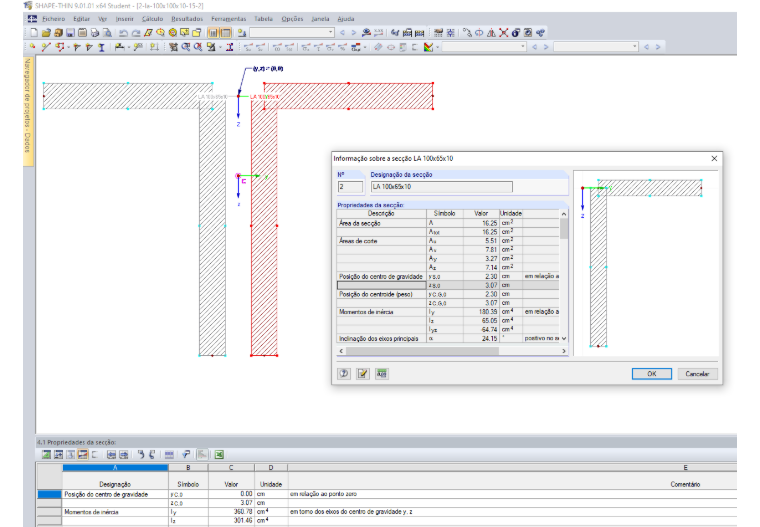760x527 pixels.
Task: Toggle the right table panel view button
Action: point(225,33)
